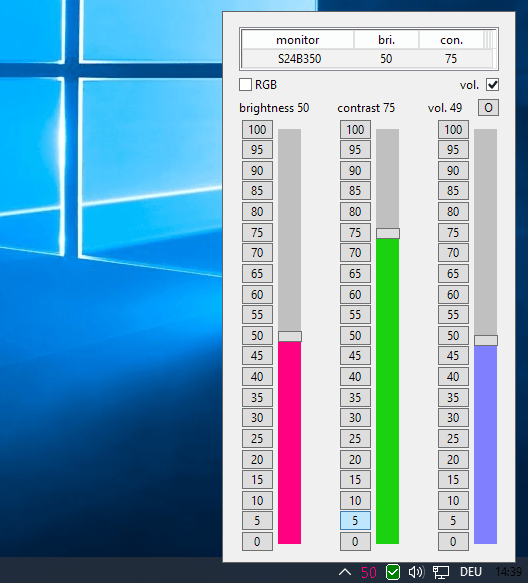Click the brightness slider thumb

tap(290, 336)
